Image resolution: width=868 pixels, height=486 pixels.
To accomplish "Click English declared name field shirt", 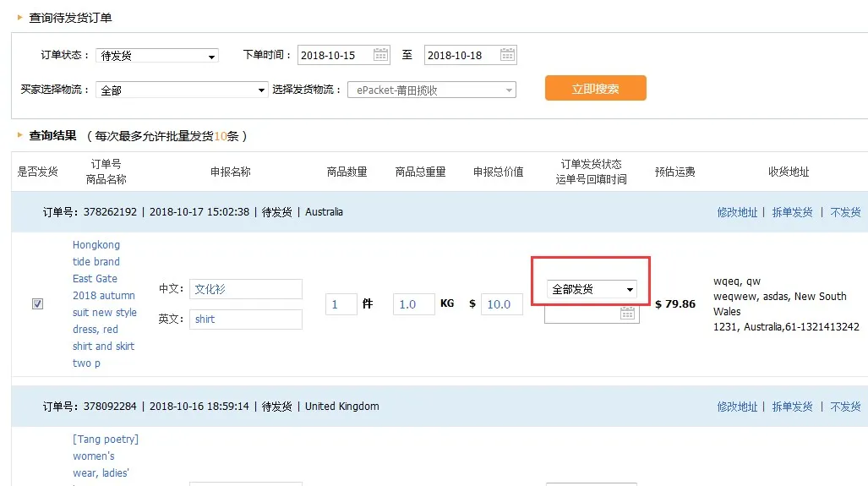I will (246, 319).
